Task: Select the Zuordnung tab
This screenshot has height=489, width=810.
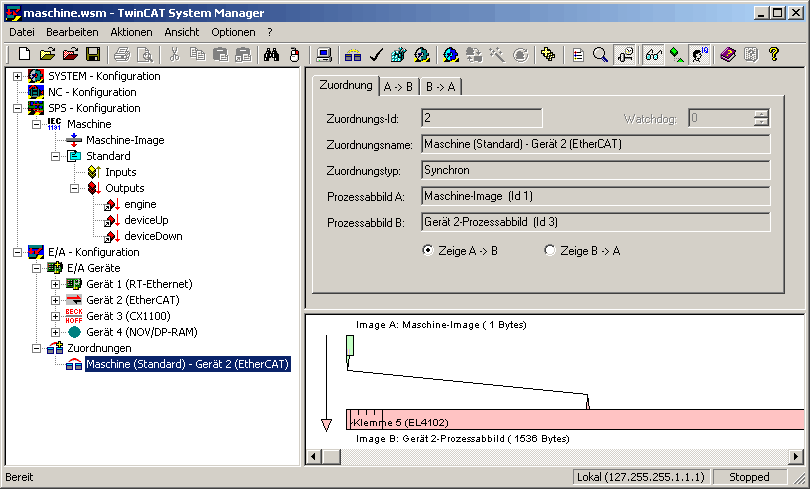Action: 346,85
